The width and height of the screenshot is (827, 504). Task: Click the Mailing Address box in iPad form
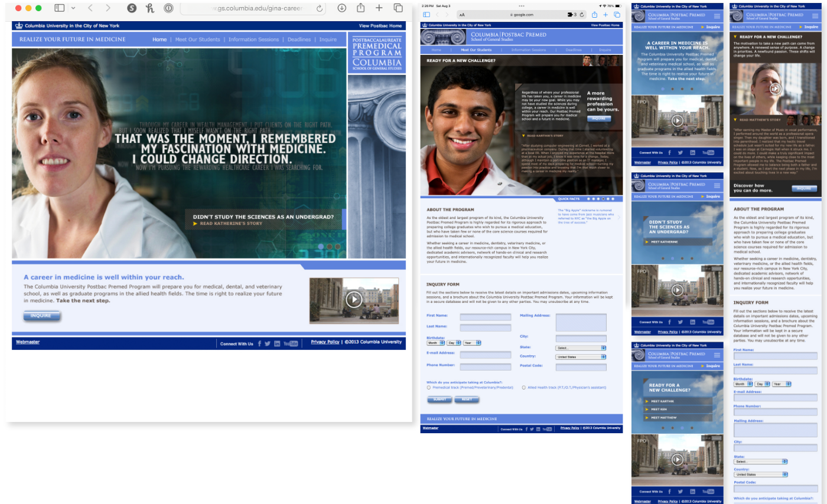coord(581,322)
